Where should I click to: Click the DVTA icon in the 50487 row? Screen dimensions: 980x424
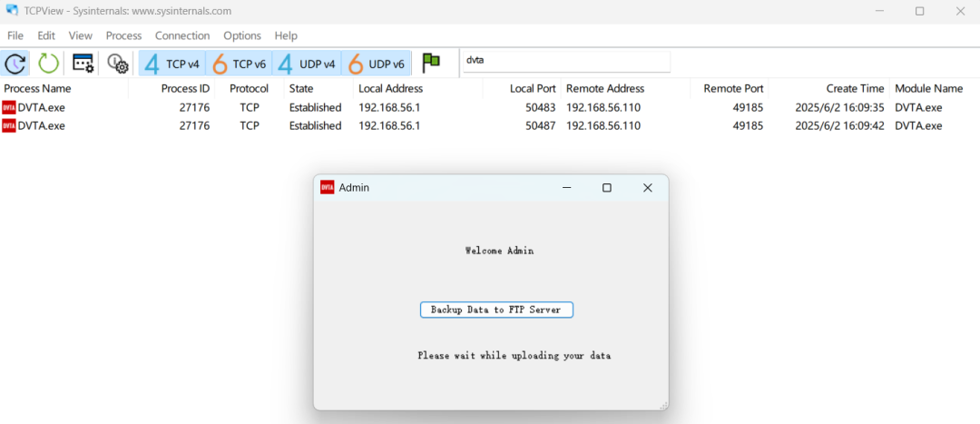pyautogui.click(x=9, y=125)
